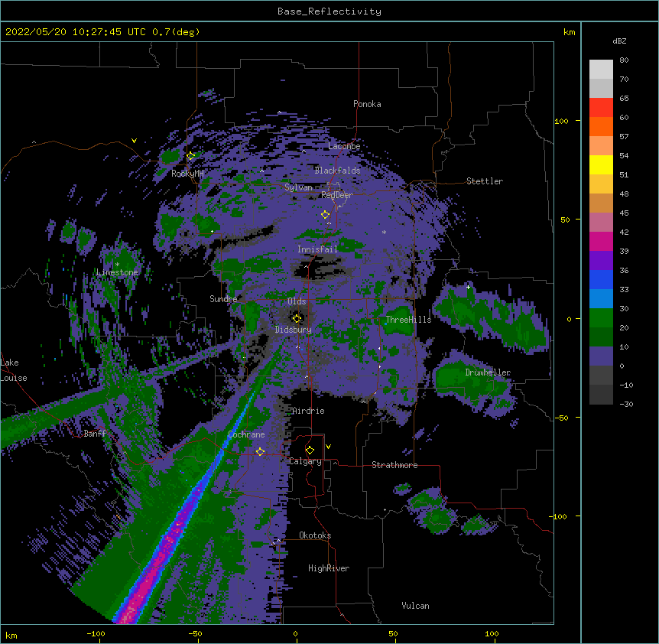Click the 0 tick on bottom axis
This screenshot has height=644, width=659.
pyautogui.click(x=295, y=633)
